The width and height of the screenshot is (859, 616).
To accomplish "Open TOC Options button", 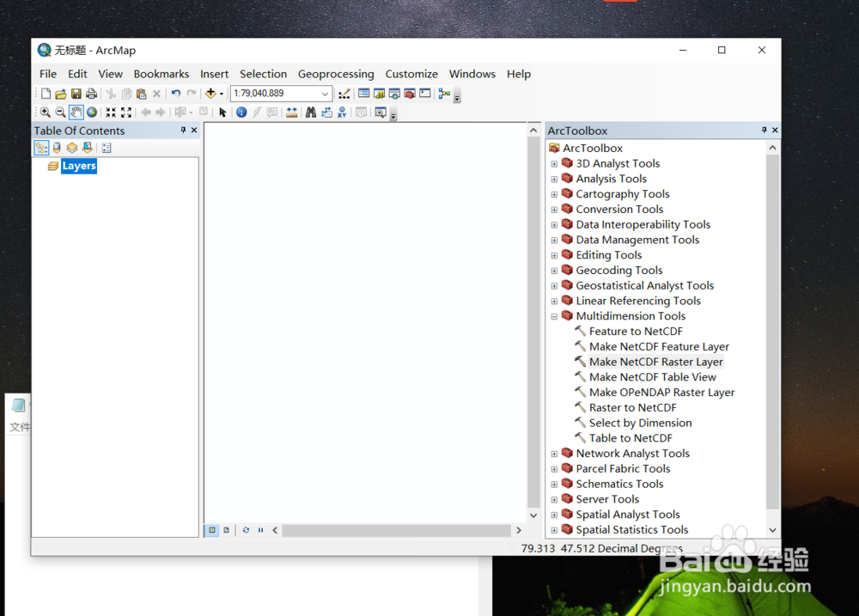I will pyautogui.click(x=107, y=148).
